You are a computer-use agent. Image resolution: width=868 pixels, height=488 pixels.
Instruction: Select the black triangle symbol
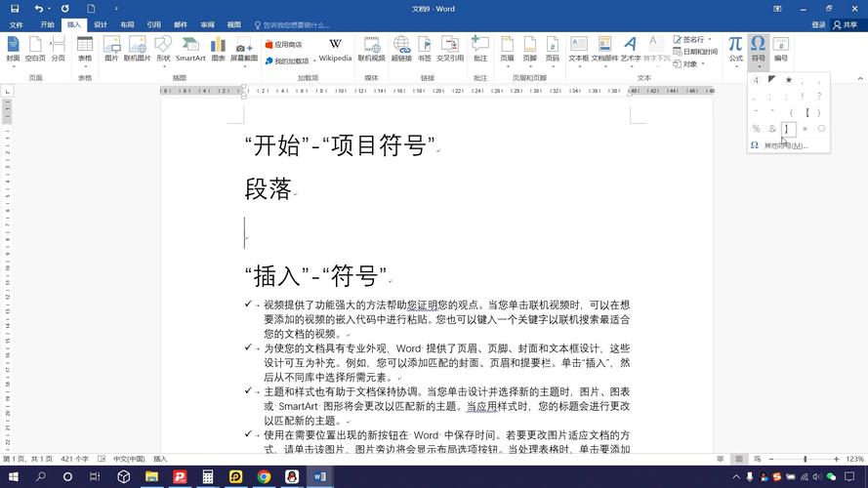[x=771, y=80]
